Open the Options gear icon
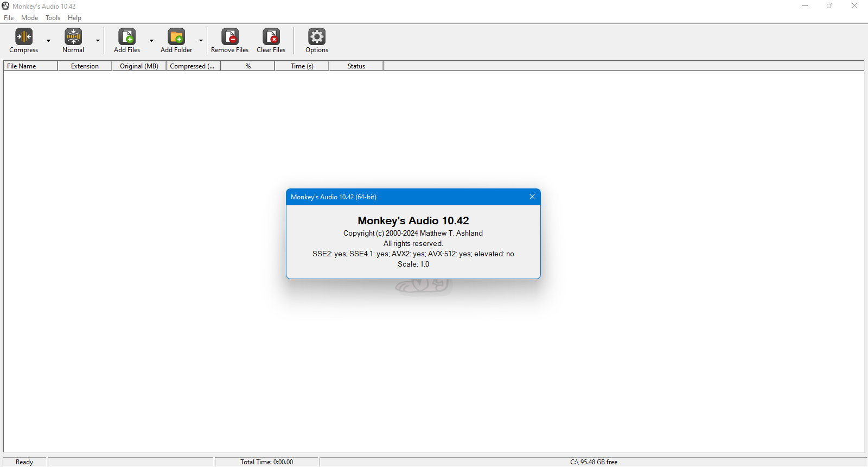The image size is (868, 467). point(317,36)
